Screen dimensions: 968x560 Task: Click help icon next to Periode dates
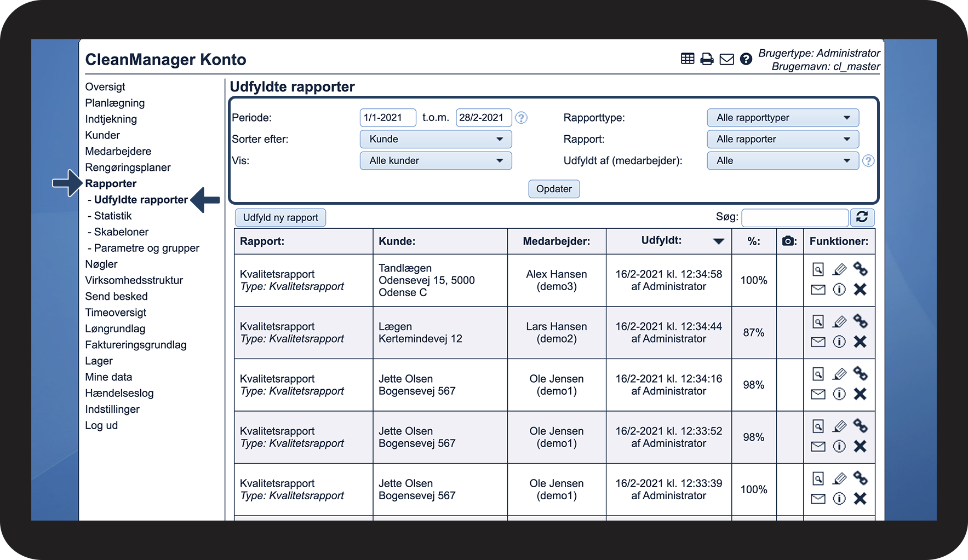pos(522,118)
